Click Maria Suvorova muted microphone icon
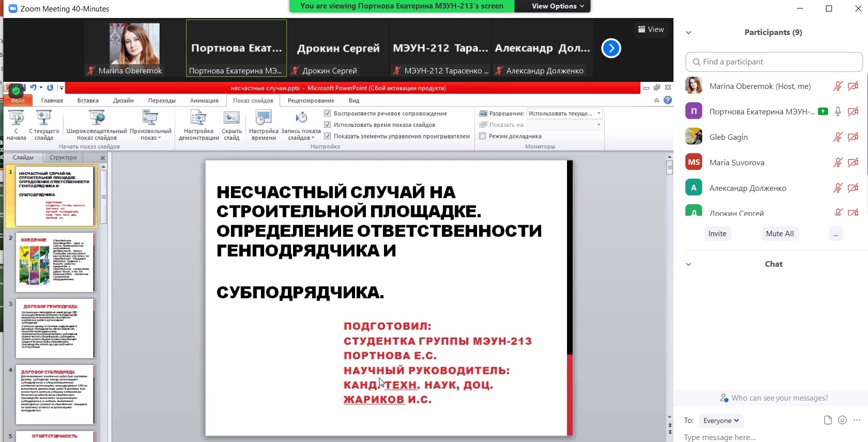 point(837,162)
